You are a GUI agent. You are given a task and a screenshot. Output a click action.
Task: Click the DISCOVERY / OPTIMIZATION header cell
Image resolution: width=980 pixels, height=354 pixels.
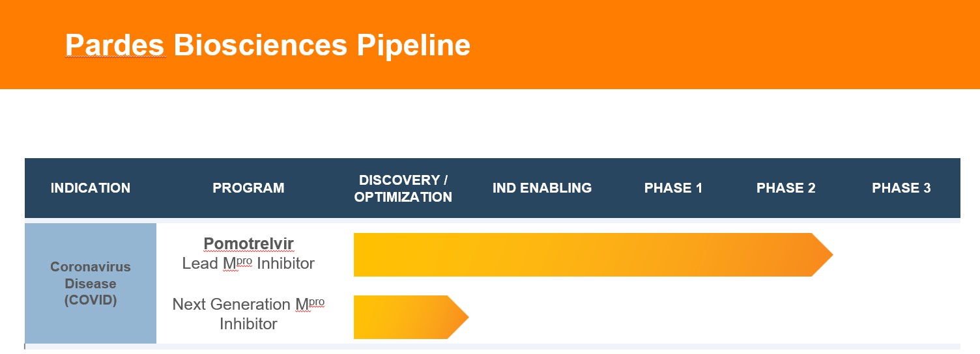point(403,188)
